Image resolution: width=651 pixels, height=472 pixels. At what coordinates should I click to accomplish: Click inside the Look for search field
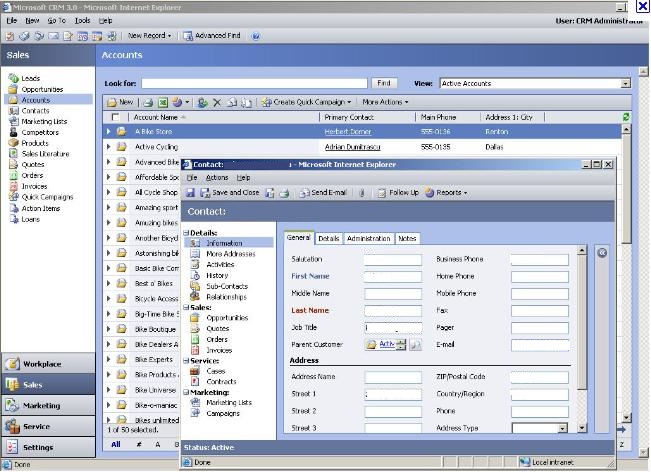coord(255,84)
